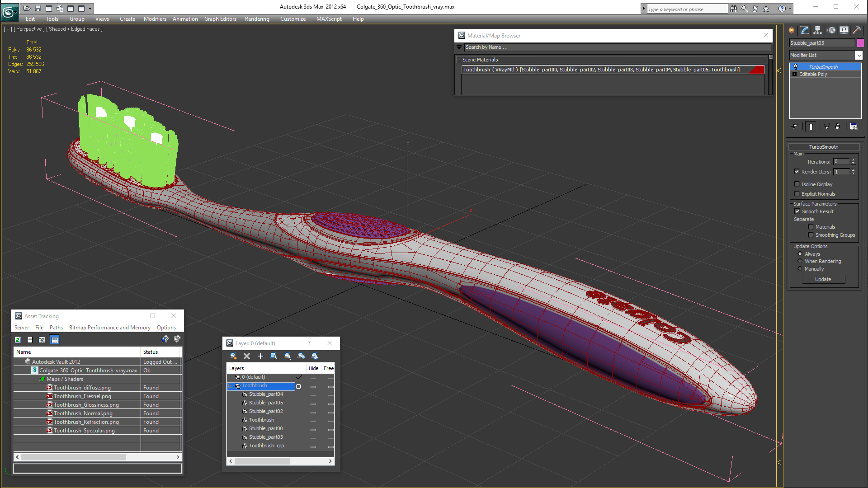Viewport: 868px width, 488px height.
Task: Collapse the Toothbrush layer tree
Action: (231, 386)
